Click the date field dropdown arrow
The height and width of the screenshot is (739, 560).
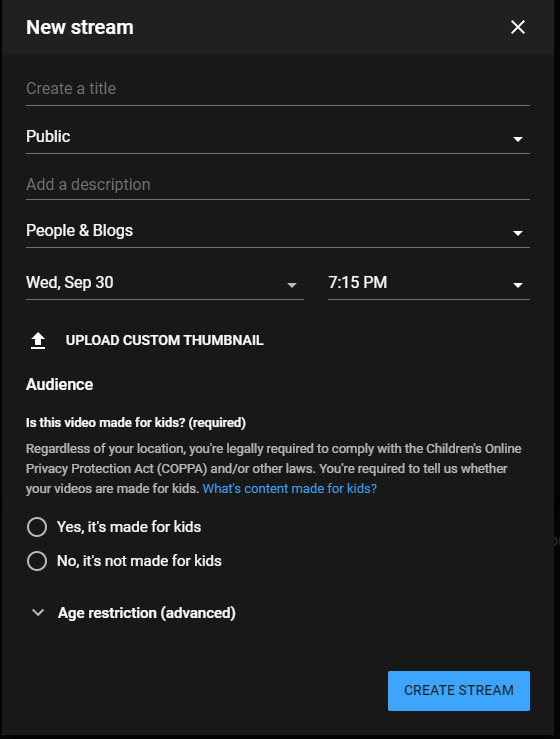[x=292, y=285]
